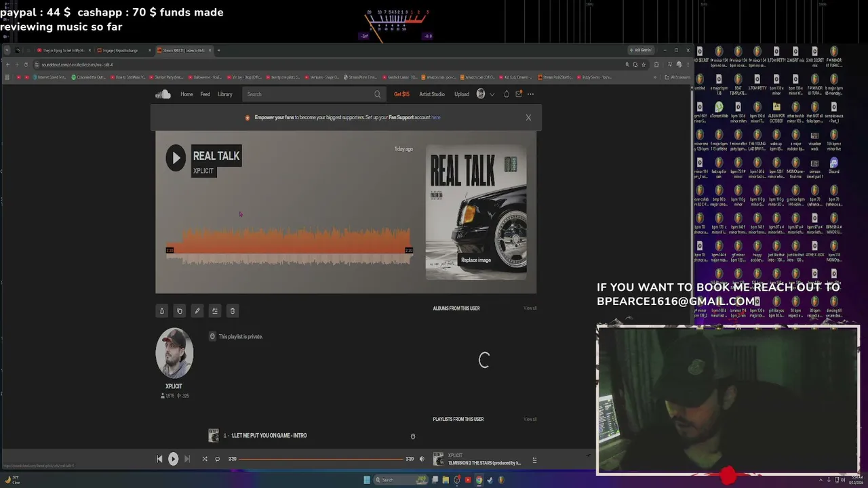Follow the Fan Support 'here' link
The image size is (868, 488).
(x=436, y=117)
